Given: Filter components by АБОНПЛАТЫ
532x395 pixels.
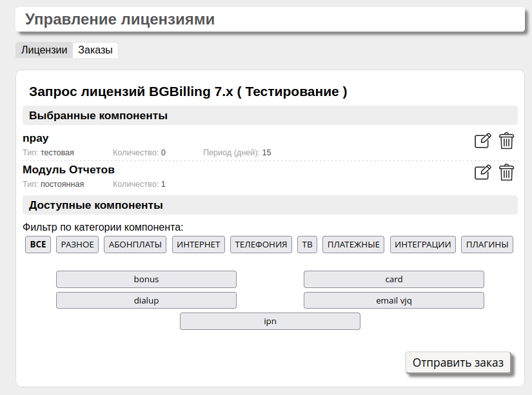Looking at the screenshot, I should tap(135, 245).
